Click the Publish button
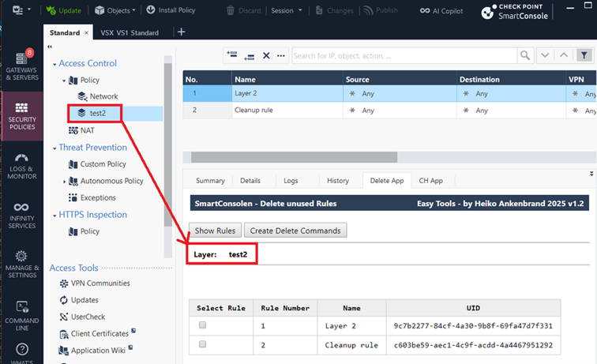The image size is (597, 364). click(x=381, y=10)
